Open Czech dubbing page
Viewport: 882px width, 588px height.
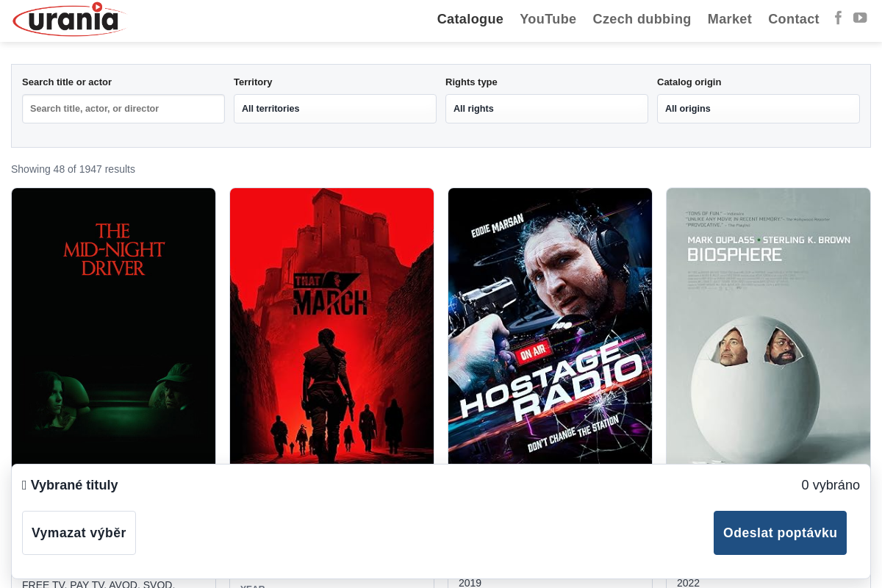pyautogui.click(x=642, y=19)
